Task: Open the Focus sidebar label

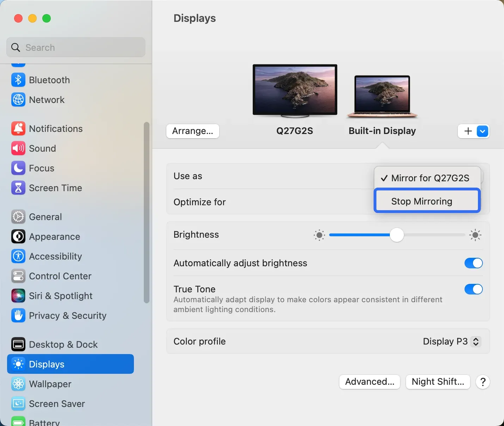Action: coord(42,168)
